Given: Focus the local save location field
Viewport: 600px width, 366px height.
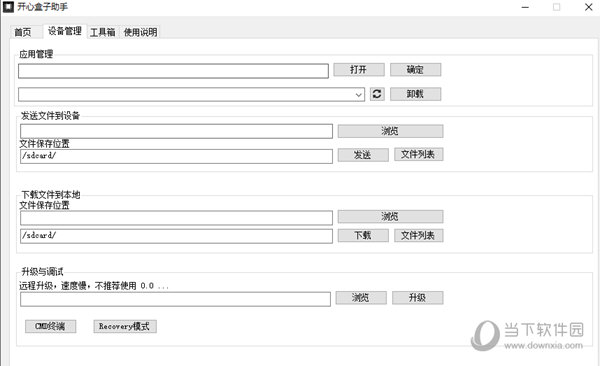Looking at the screenshot, I should (x=176, y=218).
